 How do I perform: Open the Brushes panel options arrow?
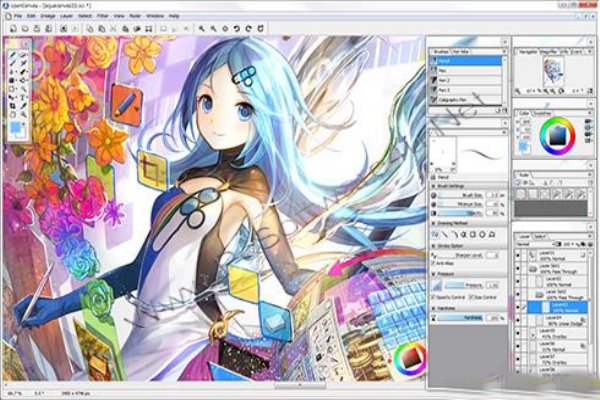coord(504,51)
